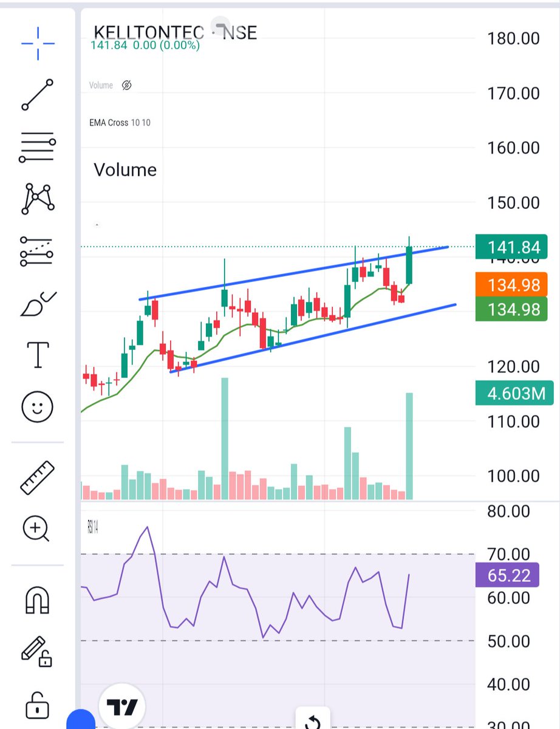This screenshot has width=560, height=729.
Task: Activate the zoom in tool
Action: (36, 529)
